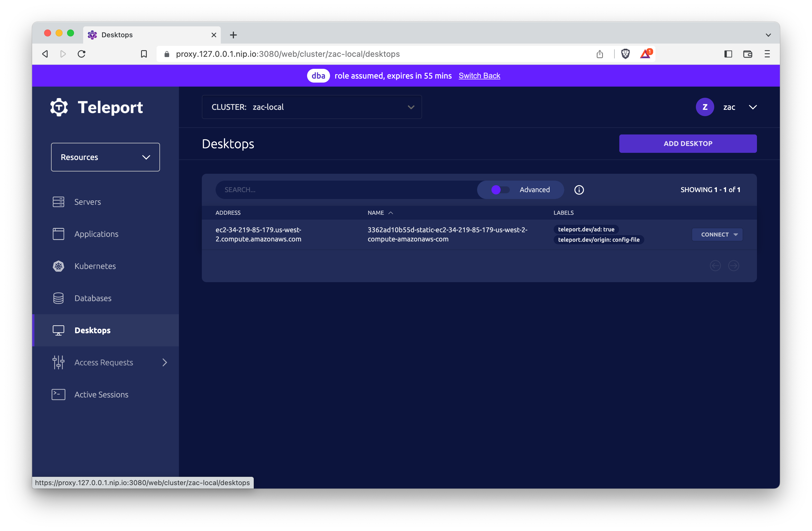Click the Switch Back link
This screenshot has width=812, height=531.
[x=479, y=76]
